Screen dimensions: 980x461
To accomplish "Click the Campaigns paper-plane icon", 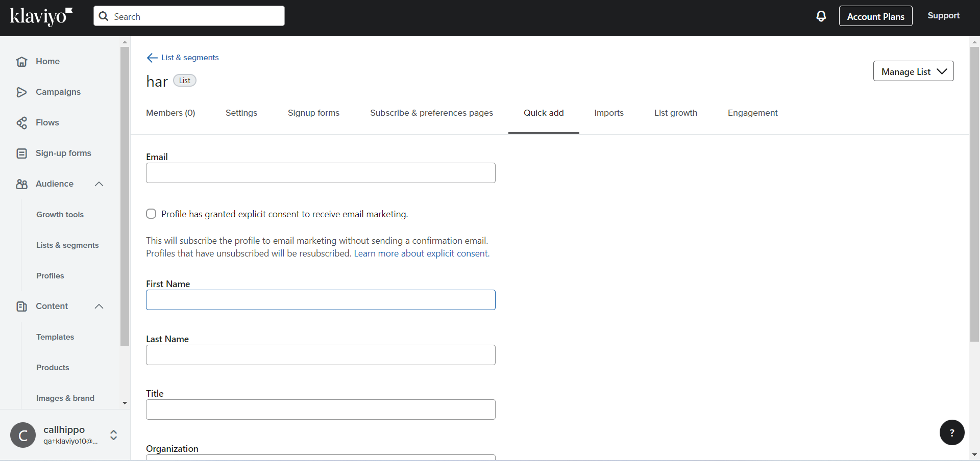I will (x=21, y=92).
